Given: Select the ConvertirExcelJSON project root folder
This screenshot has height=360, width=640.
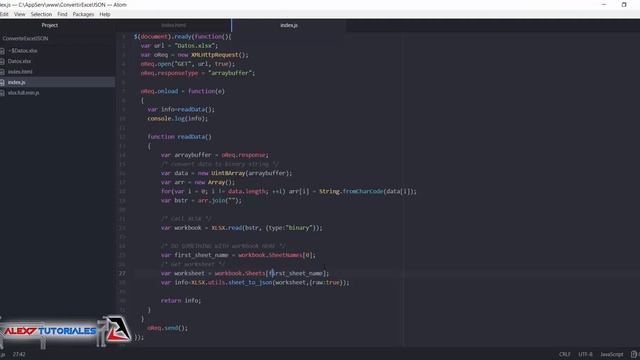Looking at the screenshot, I should click(25, 38).
